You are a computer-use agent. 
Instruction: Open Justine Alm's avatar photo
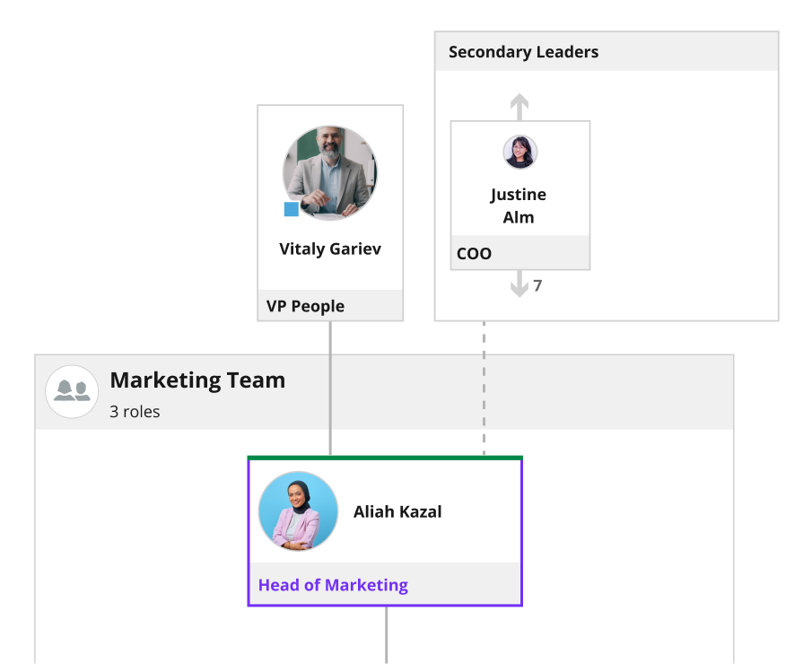tap(520, 153)
